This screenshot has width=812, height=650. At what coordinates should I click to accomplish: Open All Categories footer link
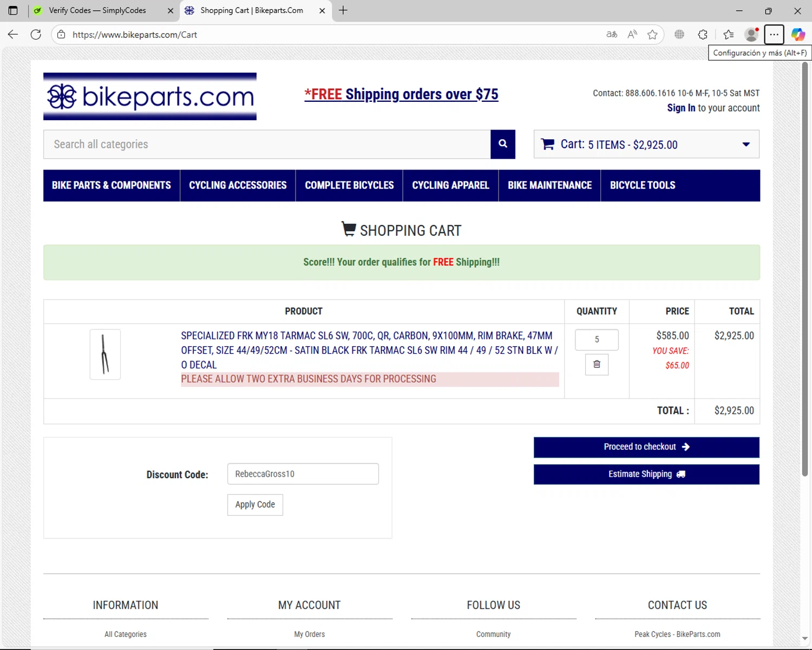[x=126, y=634]
